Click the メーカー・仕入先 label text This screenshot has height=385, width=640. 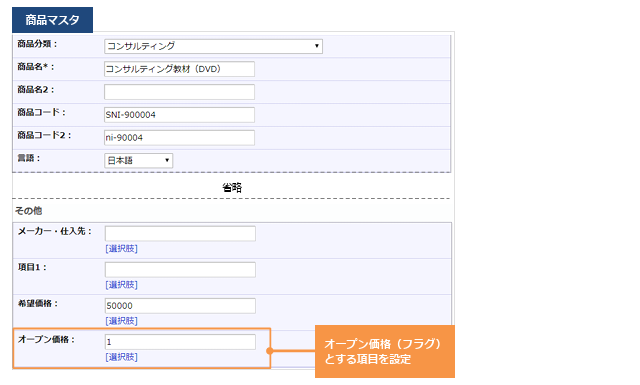click(x=55, y=231)
